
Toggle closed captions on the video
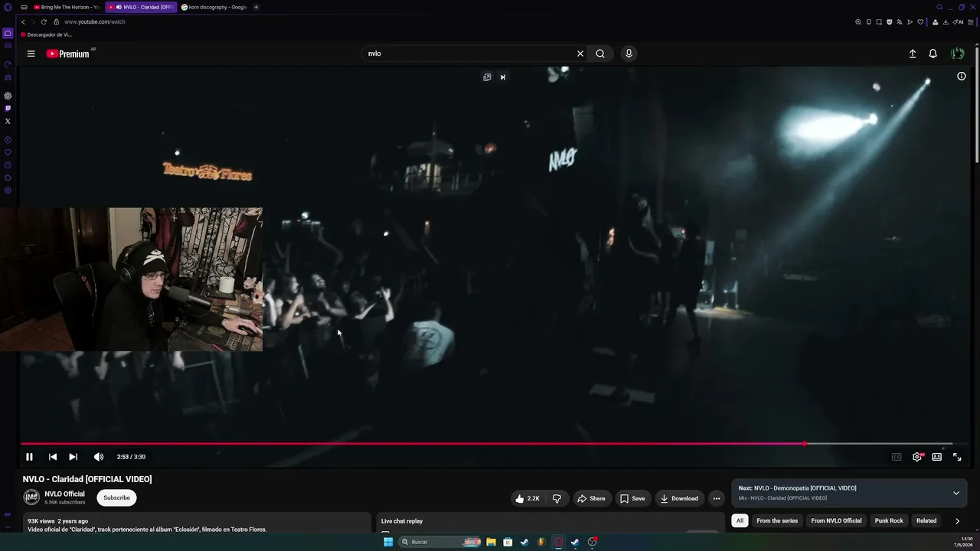tap(897, 457)
